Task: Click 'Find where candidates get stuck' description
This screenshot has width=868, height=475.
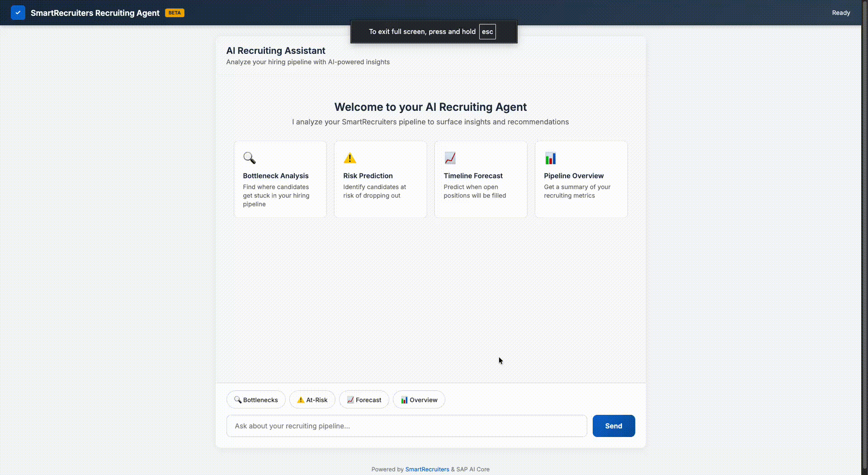Action: [276, 195]
